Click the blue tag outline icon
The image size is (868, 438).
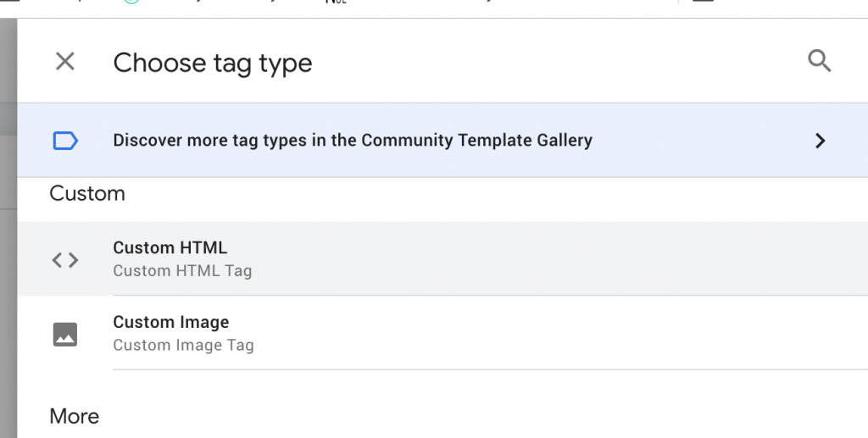tap(65, 141)
